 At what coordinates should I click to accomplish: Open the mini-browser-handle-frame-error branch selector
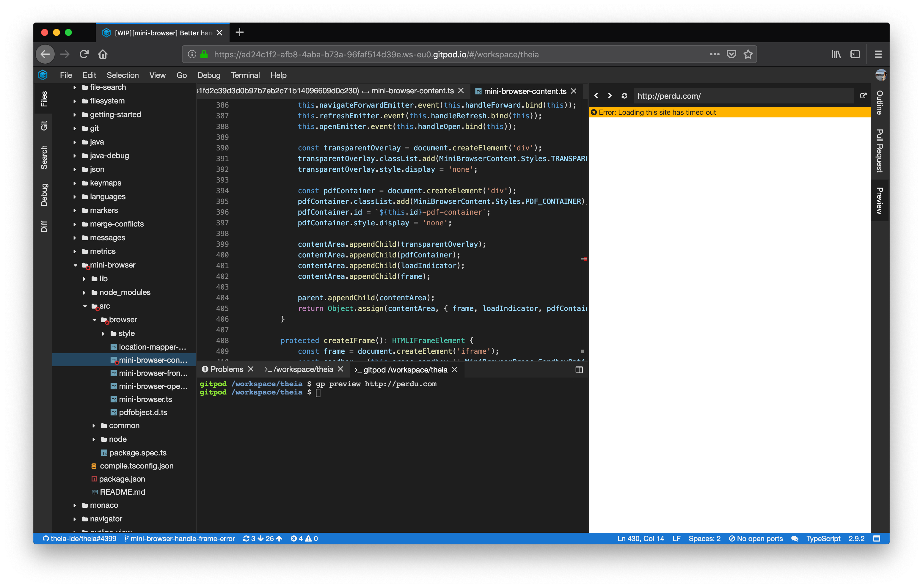tap(180, 538)
